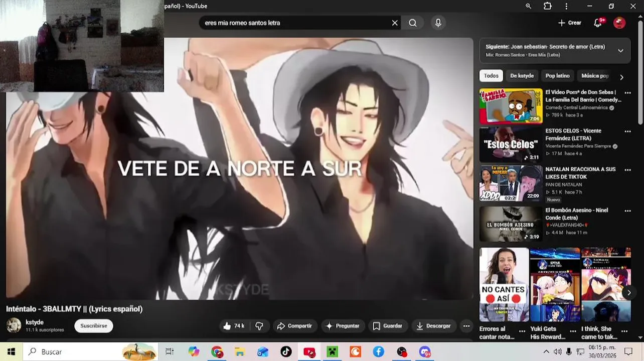Open the kstyde channel name link

[35, 322]
